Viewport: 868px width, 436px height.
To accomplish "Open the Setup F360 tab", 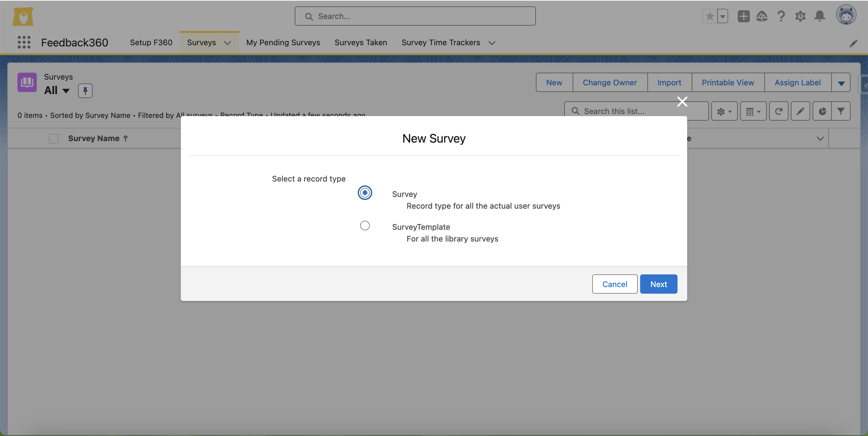I will pos(151,43).
